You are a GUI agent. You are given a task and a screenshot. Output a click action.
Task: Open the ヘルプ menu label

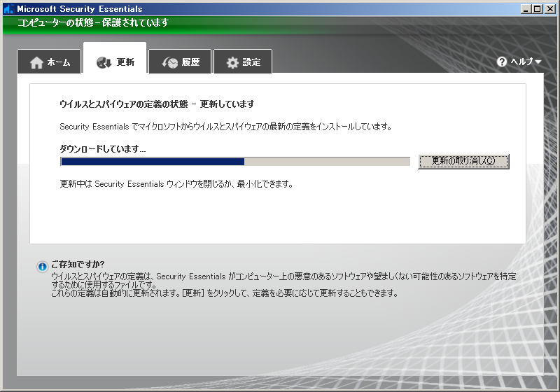[521, 62]
